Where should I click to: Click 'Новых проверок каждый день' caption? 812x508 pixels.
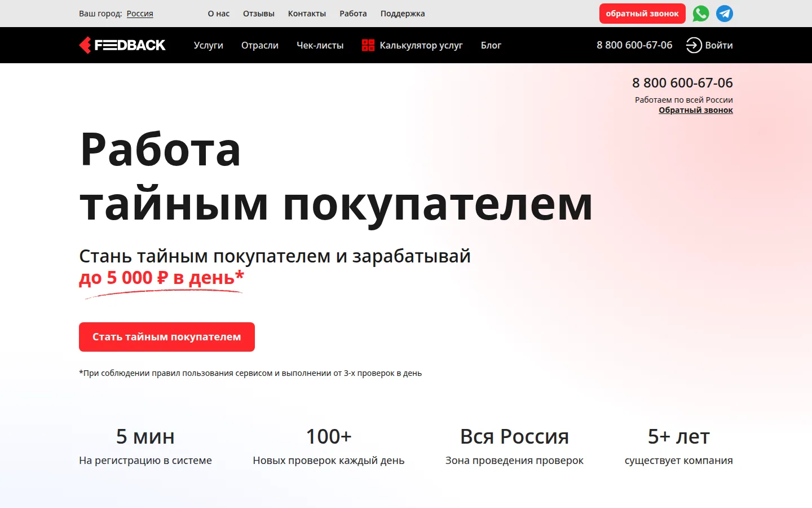329,461
